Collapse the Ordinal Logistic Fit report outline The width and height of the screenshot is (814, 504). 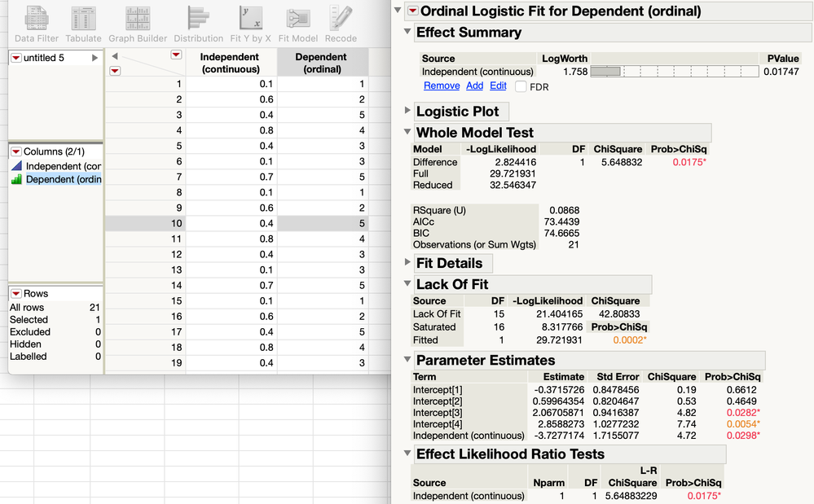(x=398, y=10)
